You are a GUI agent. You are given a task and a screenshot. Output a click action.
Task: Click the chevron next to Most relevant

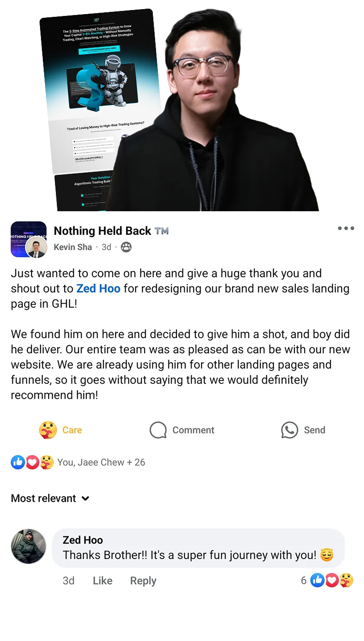[x=85, y=499]
